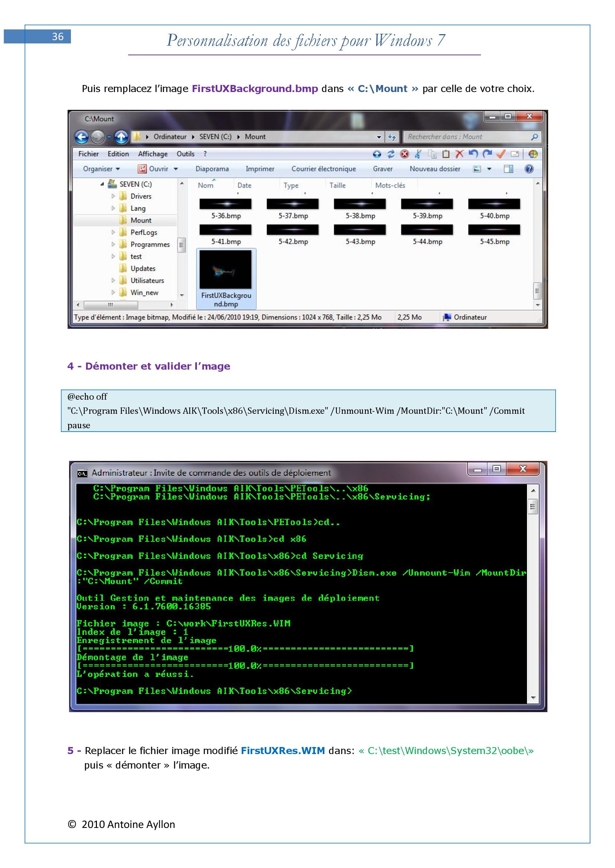Screen dimensions: 615x868
Task: Click the sync arrows toolbar icon
Action: [x=391, y=154]
